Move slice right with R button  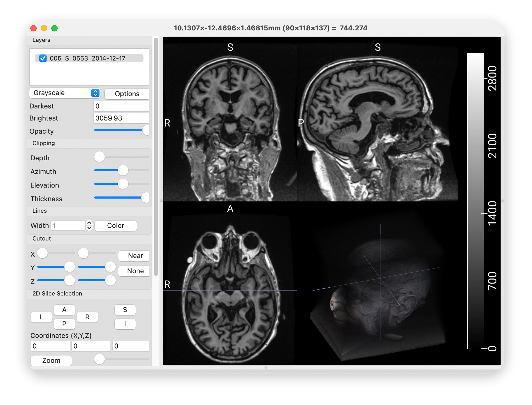[87, 317]
